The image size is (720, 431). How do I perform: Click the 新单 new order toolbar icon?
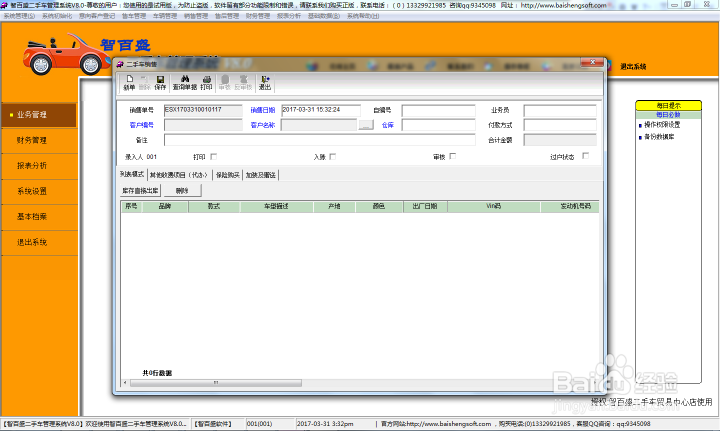tap(129, 83)
